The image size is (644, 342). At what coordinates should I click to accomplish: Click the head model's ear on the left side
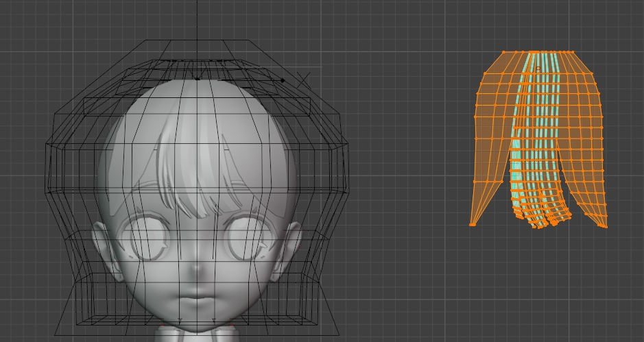click(107, 250)
